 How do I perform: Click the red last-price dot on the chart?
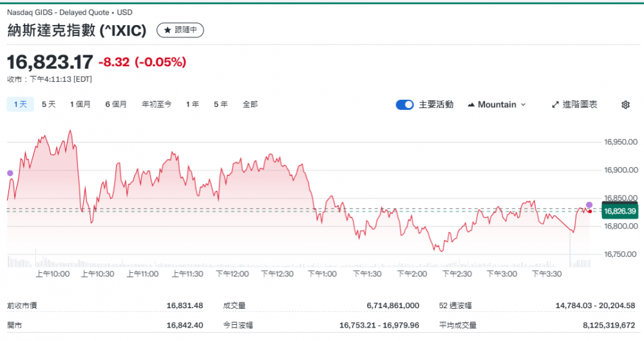point(590,211)
